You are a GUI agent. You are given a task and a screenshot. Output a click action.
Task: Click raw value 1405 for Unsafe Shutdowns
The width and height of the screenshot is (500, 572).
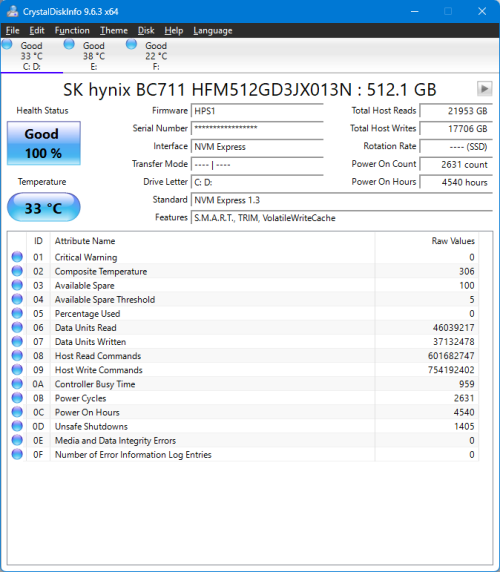pos(464,426)
